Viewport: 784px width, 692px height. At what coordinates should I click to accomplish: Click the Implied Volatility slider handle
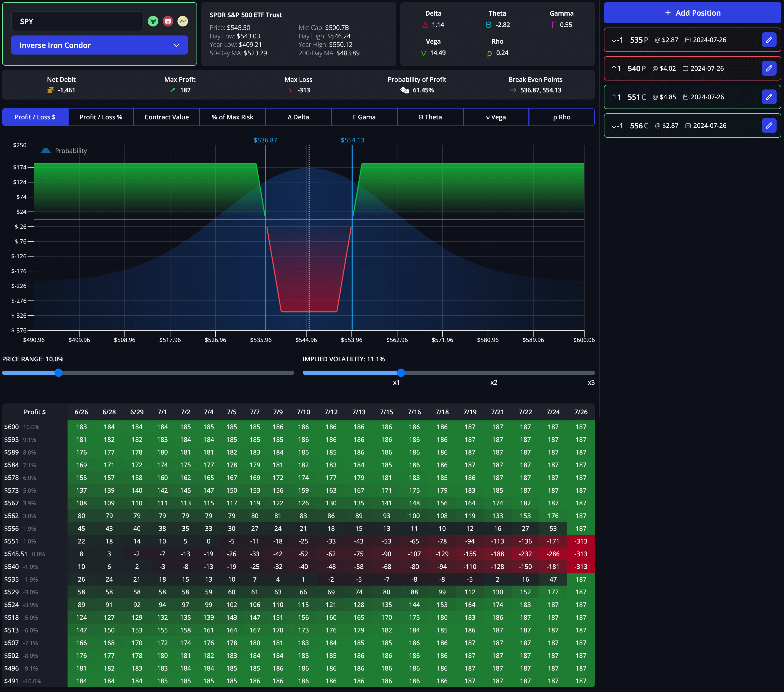(401, 373)
